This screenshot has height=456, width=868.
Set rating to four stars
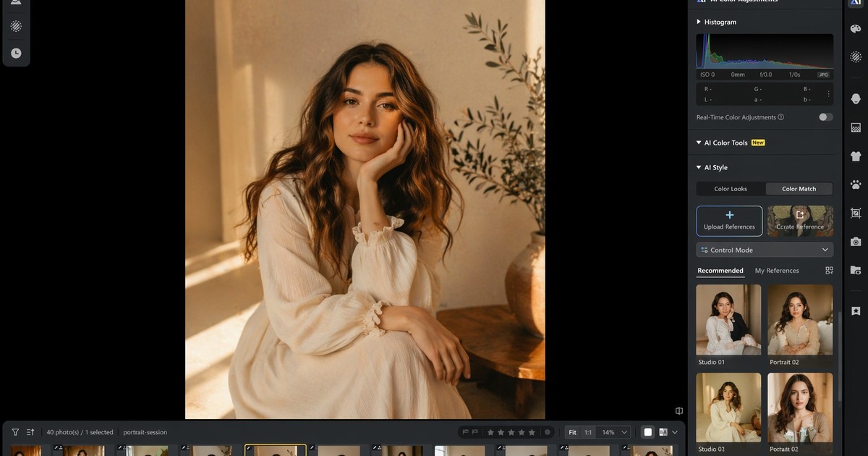coord(522,432)
